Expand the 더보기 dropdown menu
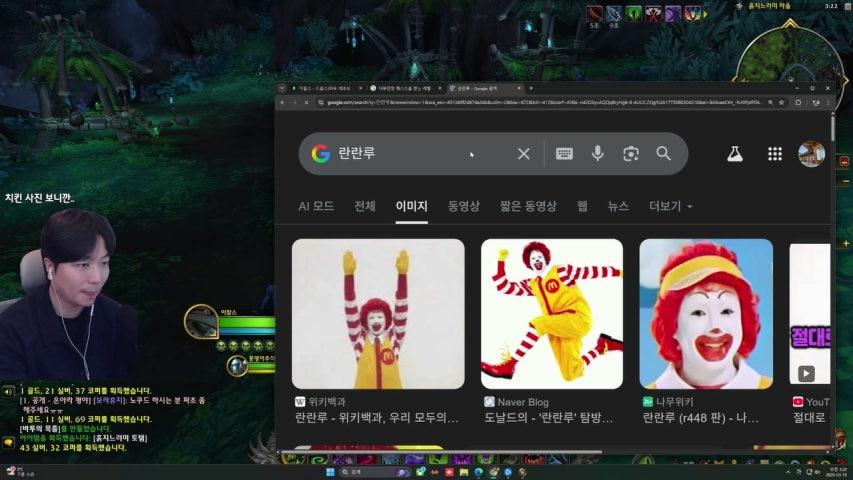The width and height of the screenshot is (853, 480). (670, 206)
